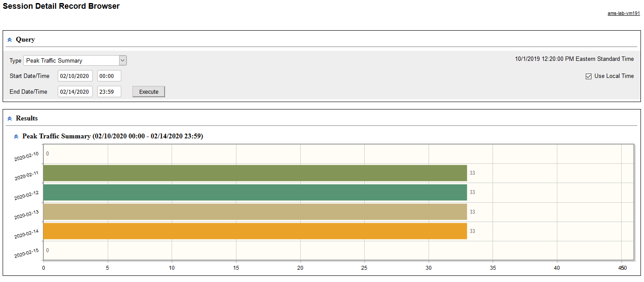Click the Use Local Time label
The image size is (644, 282).
[x=614, y=76]
